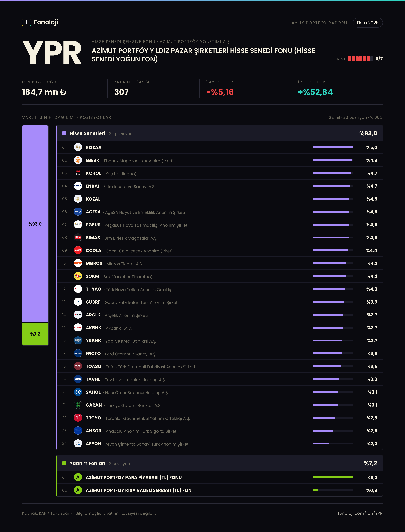Click the KOZAA weight progress bar
This screenshot has height=532, width=405.
(x=333, y=147)
